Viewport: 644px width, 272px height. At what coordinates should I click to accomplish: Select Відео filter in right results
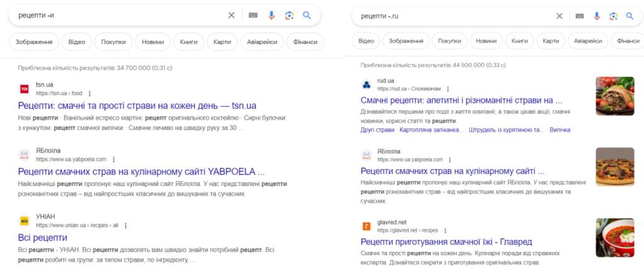point(366,41)
